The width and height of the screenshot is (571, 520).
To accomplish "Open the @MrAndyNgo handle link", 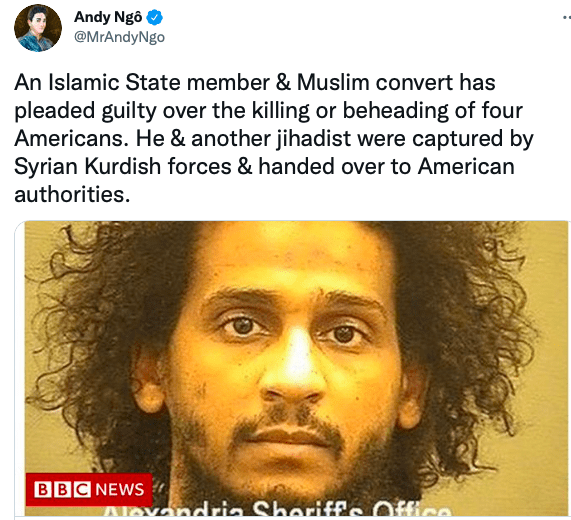I will pyautogui.click(x=119, y=37).
